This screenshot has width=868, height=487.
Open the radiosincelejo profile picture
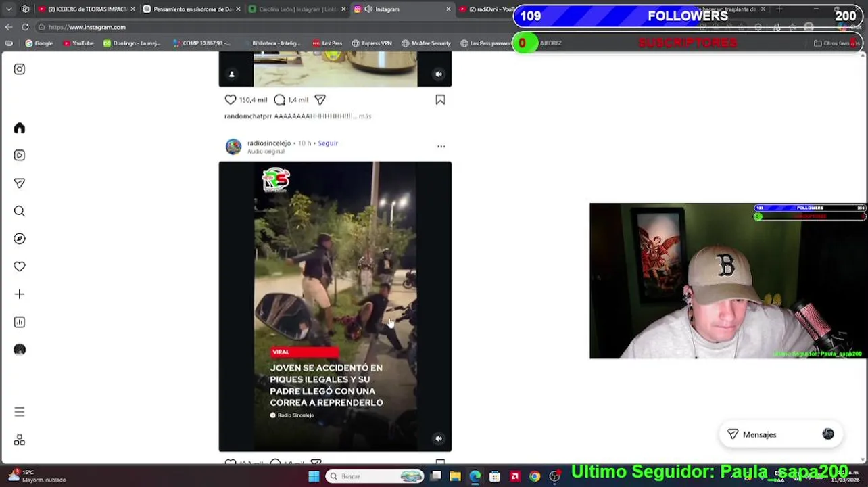(233, 147)
